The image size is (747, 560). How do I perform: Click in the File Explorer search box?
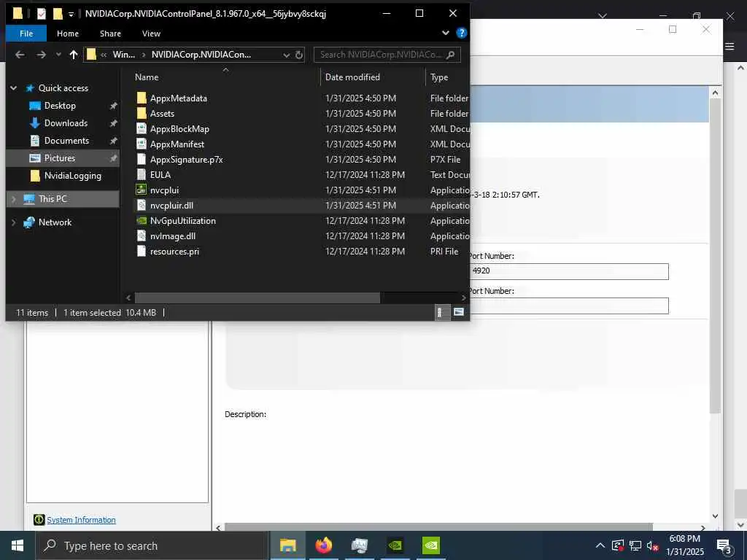click(x=382, y=55)
